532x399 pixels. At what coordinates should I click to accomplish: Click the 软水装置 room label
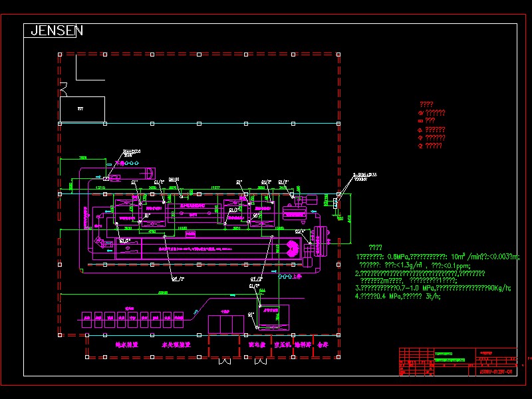click(x=126, y=344)
